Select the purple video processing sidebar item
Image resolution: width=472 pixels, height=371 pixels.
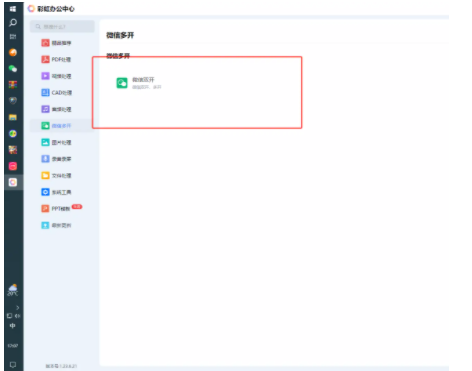(x=56, y=76)
